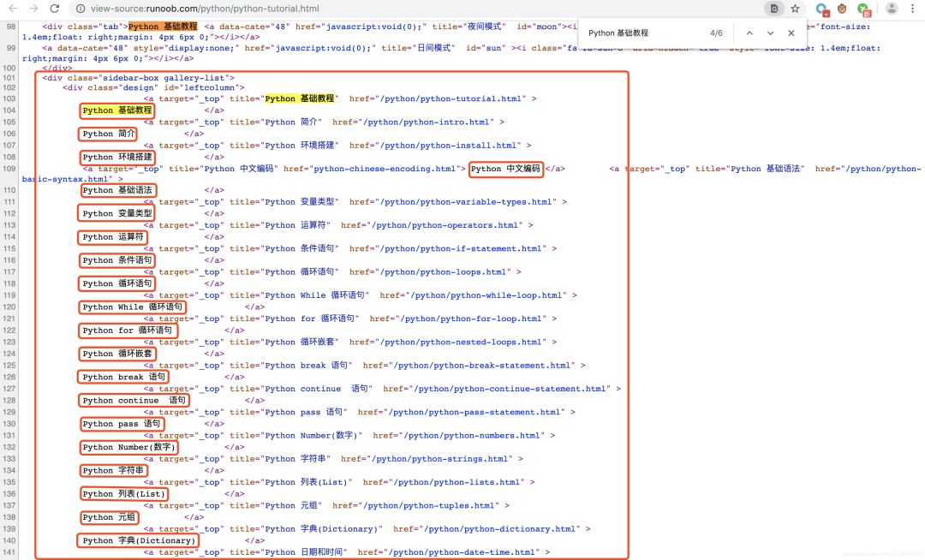Bookmark this page with the star icon
The height and width of the screenshot is (560, 925).
point(795,9)
